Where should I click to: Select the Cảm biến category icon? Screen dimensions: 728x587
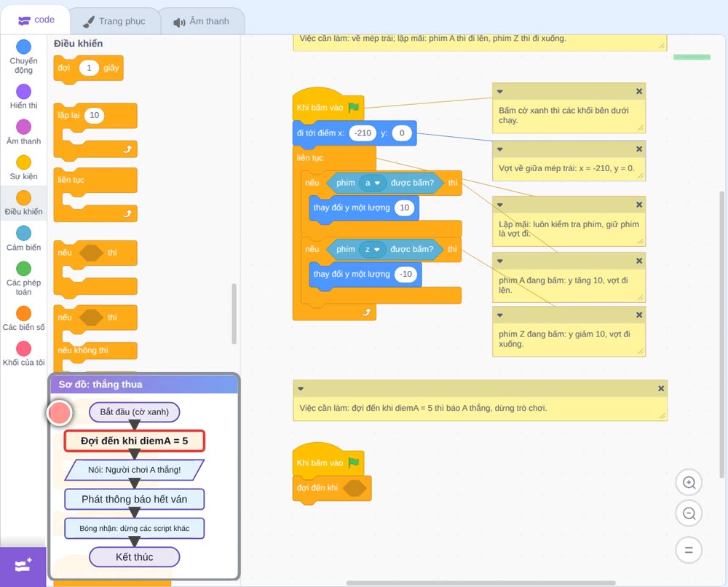(x=24, y=233)
